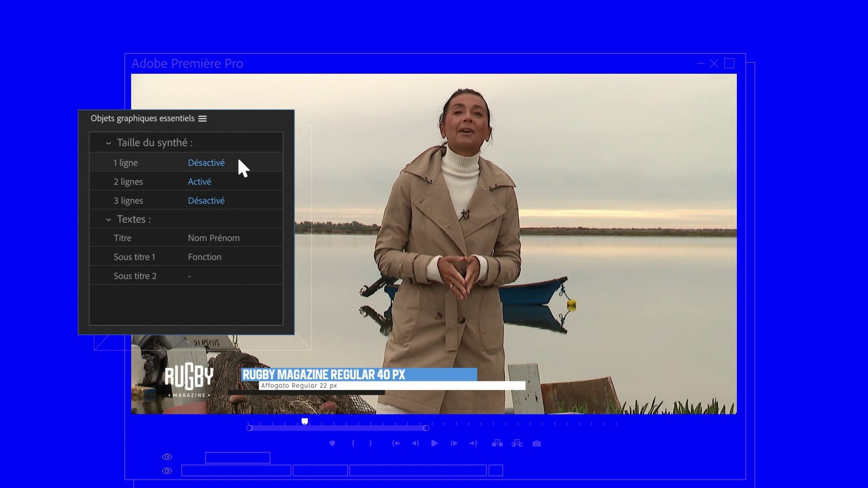This screenshot has height=488, width=868.
Task: Click the Mark Out brace icon
Action: 371,443
